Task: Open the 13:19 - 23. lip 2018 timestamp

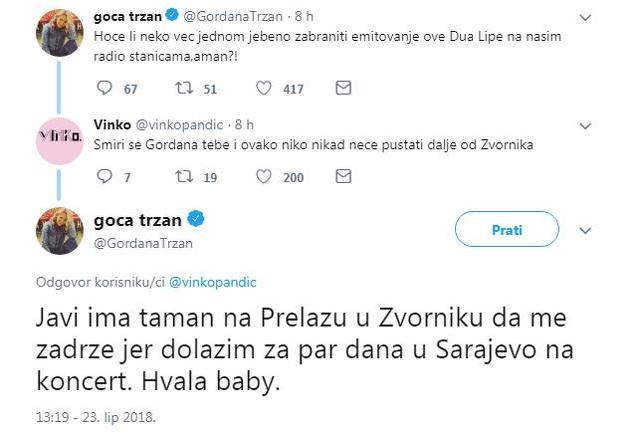Action: click(x=93, y=412)
